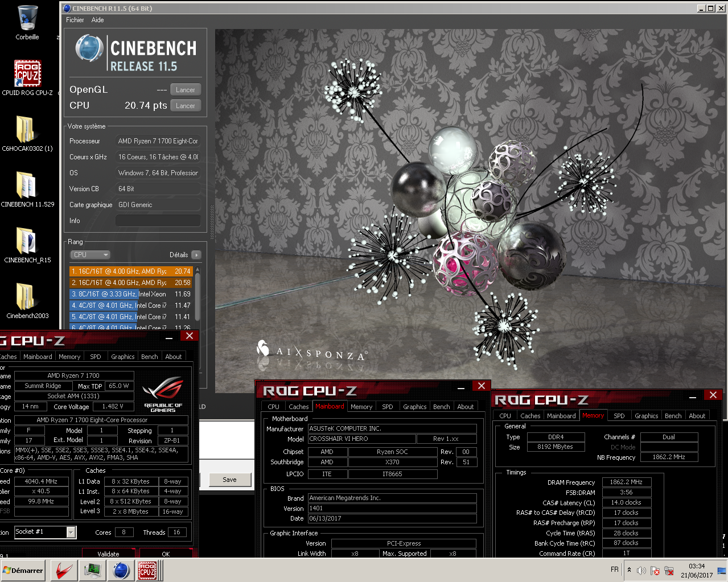Click the Démarrer start button
Image resolution: width=728 pixels, height=582 pixels.
23,570
